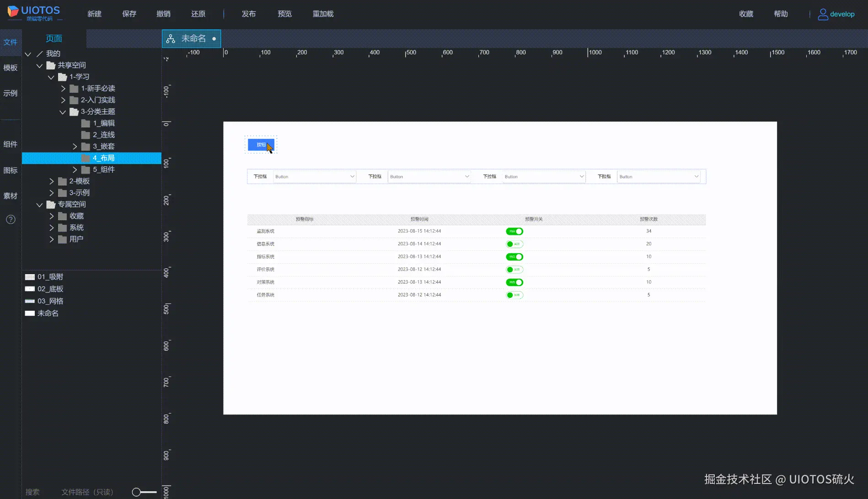Click the folder icon of 共享空间
Screen dimensions: 868x499
(51, 65)
